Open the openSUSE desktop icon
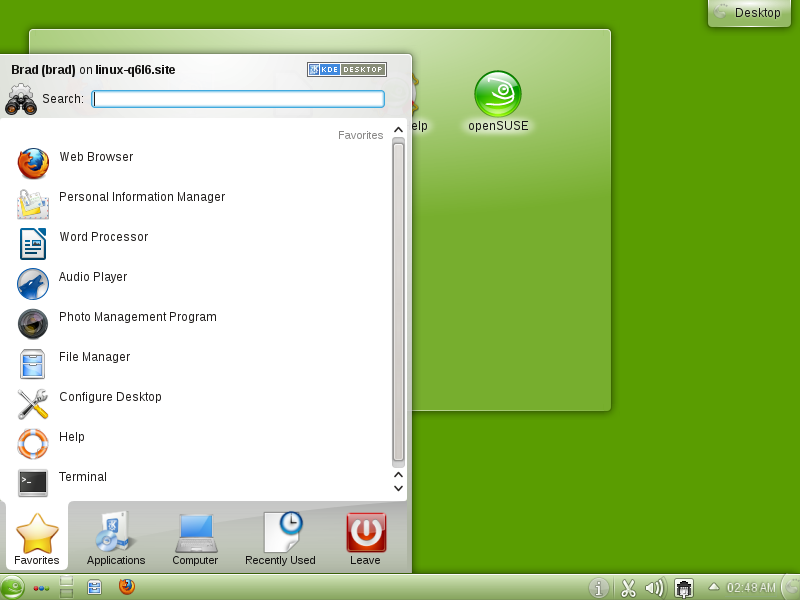 coord(498,102)
